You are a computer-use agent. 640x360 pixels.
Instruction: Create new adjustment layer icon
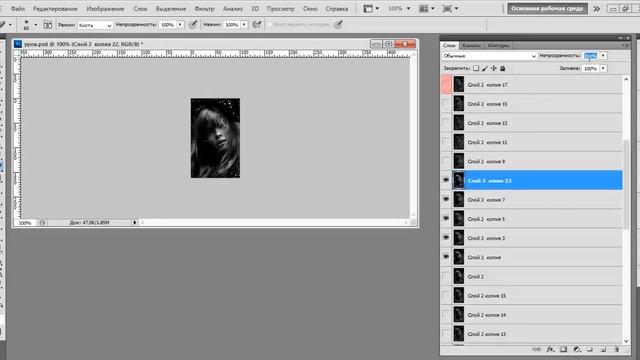(577, 349)
